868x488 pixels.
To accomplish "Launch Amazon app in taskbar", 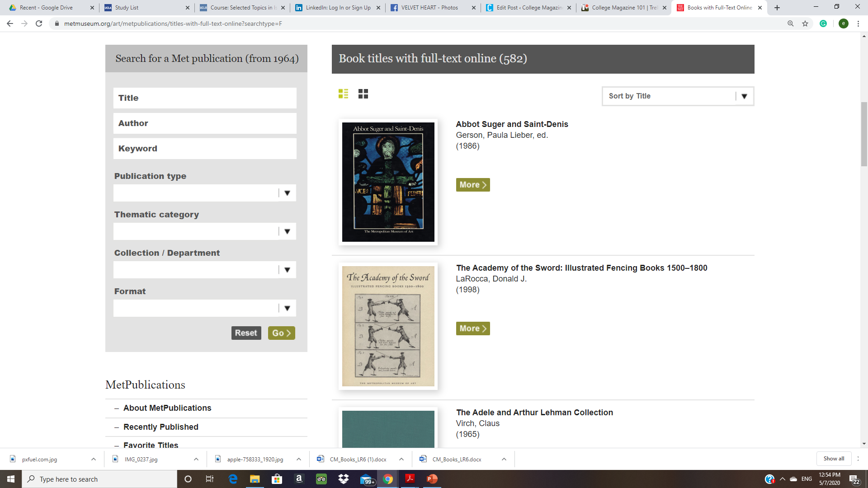I will pos(299,479).
